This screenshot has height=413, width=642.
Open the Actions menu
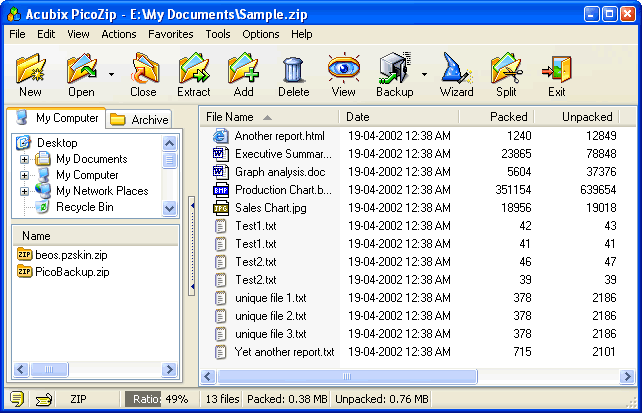tap(119, 34)
